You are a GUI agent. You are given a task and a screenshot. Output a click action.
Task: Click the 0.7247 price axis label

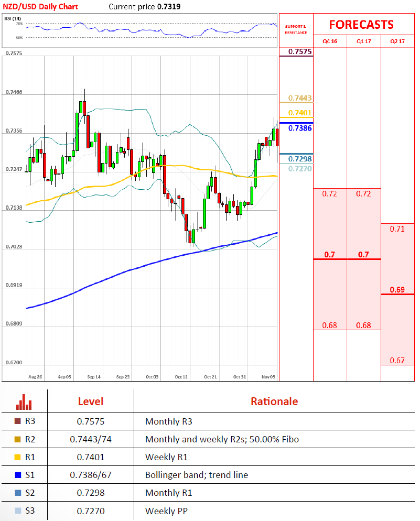pyautogui.click(x=14, y=169)
